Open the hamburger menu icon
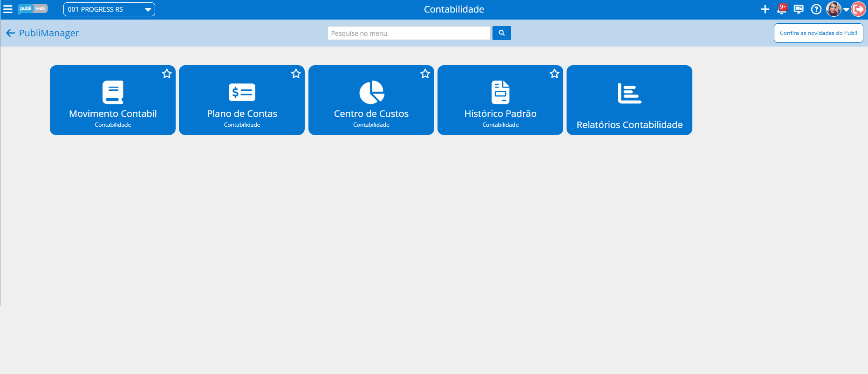The width and height of the screenshot is (868, 374). [8, 9]
